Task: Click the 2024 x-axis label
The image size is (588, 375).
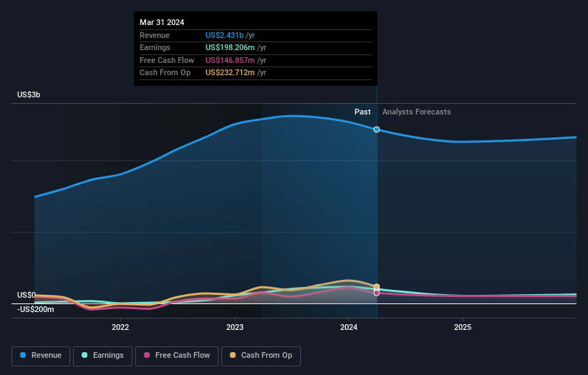Action: (349, 327)
